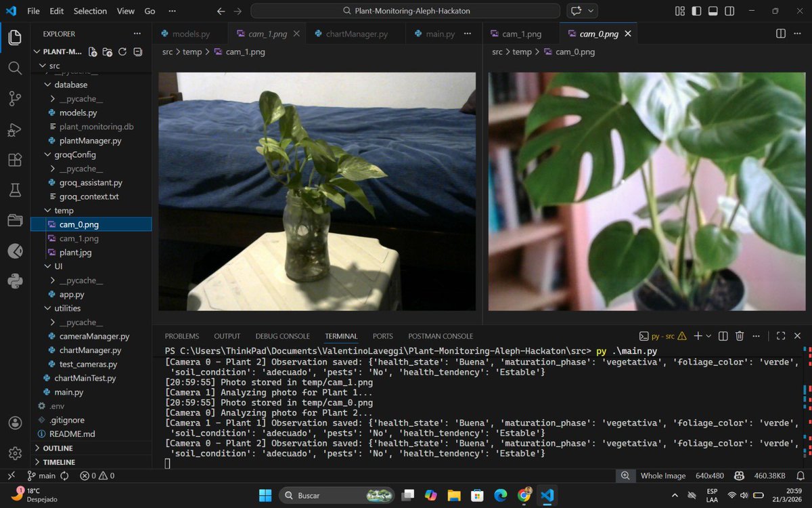
Task: Close the terminal panel
Action: (797, 336)
